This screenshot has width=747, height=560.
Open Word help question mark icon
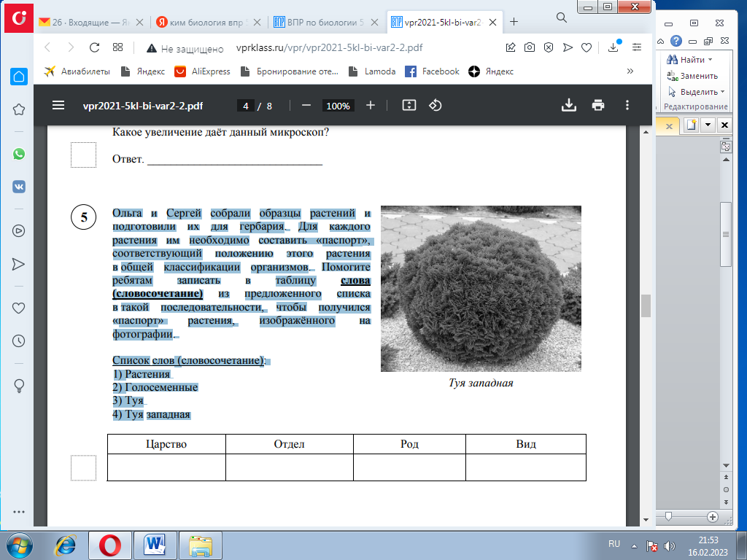[676, 41]
